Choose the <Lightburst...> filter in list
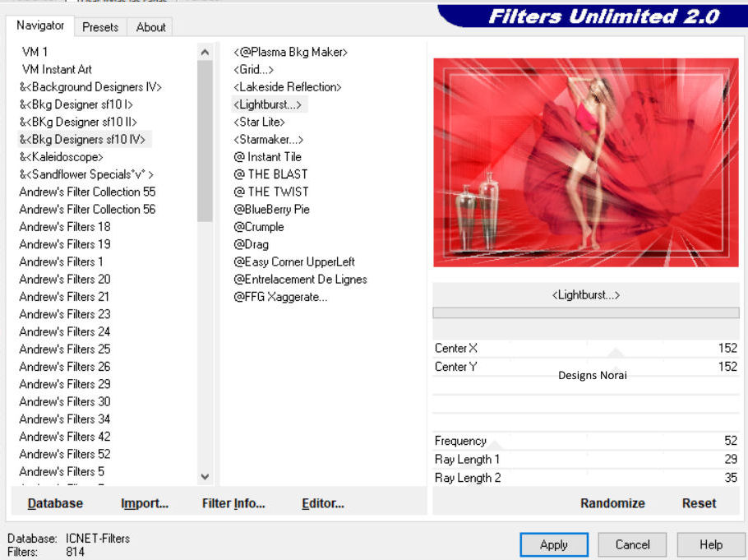748x560 pixels. tap(268, 104)
